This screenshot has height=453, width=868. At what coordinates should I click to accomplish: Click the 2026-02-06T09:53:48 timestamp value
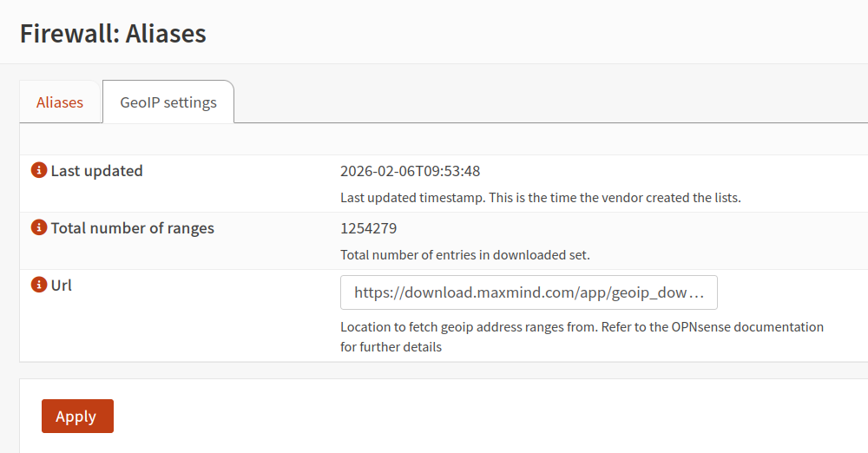coord(410,171)
